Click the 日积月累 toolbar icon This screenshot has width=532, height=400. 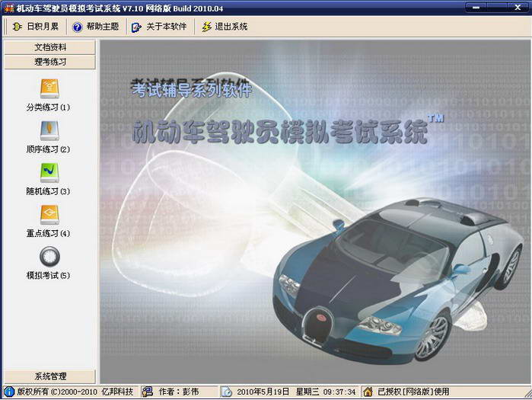17,27
